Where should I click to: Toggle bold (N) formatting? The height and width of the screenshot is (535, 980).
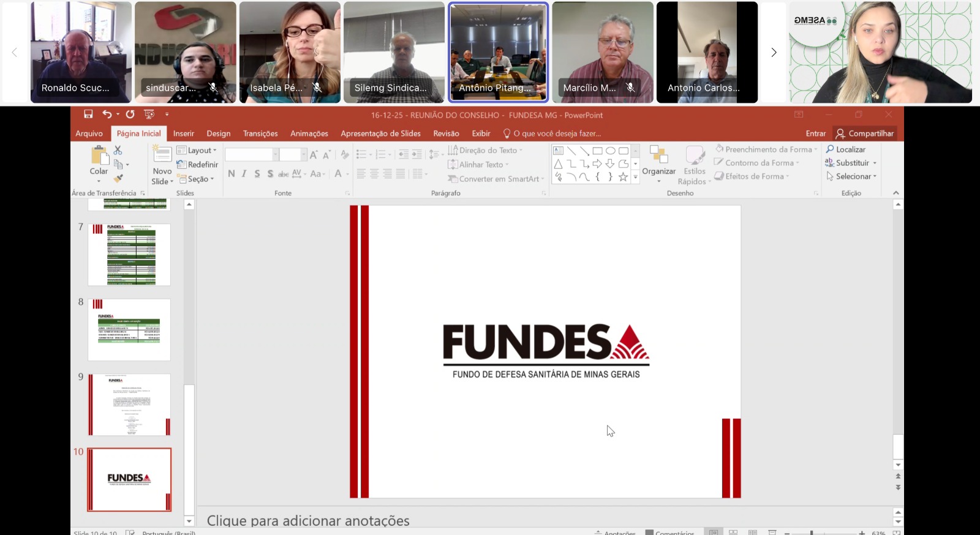click(232, 174)
